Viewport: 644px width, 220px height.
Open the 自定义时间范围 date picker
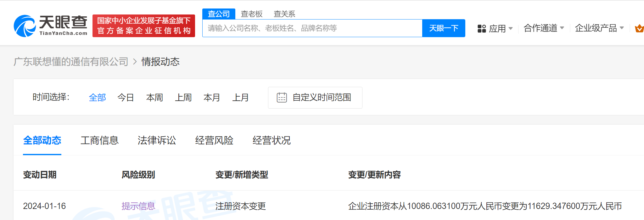point(315,98)
